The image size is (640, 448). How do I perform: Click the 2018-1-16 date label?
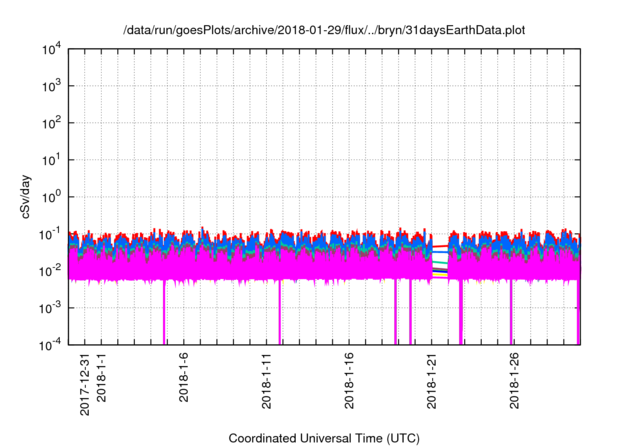[349, 381]
